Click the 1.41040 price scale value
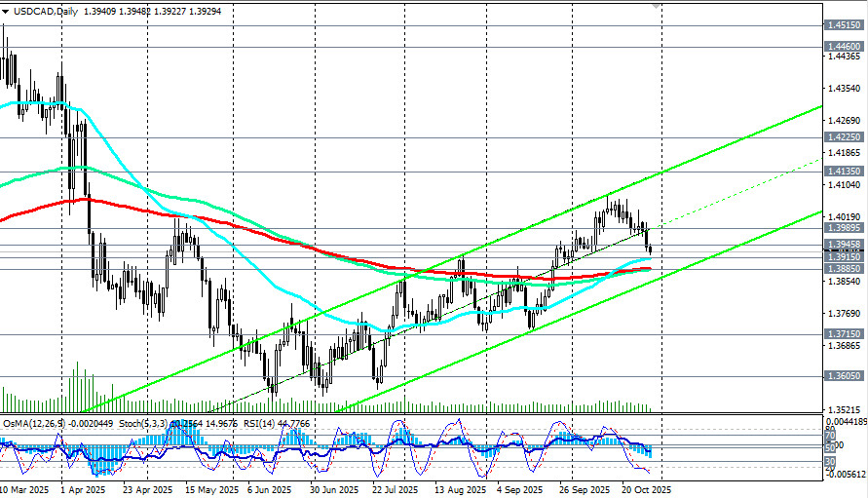The height and width of the screenshot is (498, 868). 845,185
